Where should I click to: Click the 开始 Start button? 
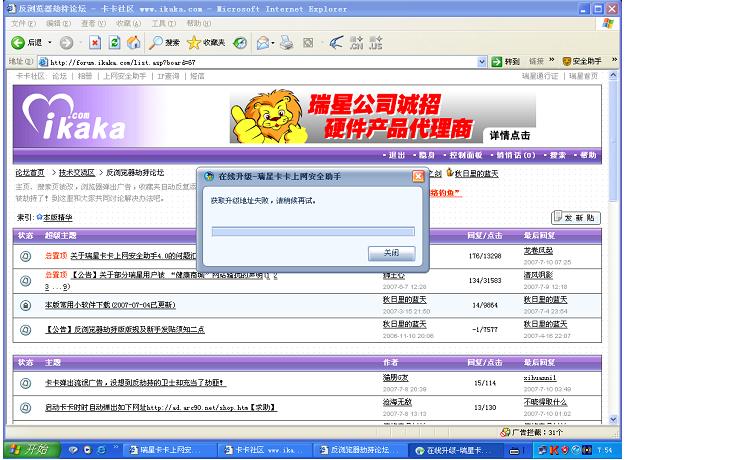(x=32, y=450)
